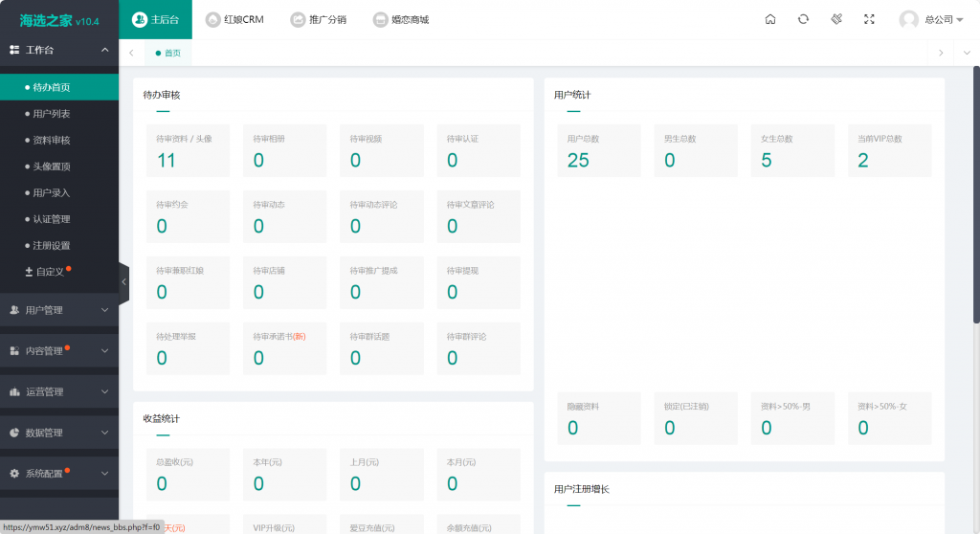The height and width of the screenshot is (534, 980).
Task: Open 用户列表 in the sidebar
Action: (x=52, y=114)
